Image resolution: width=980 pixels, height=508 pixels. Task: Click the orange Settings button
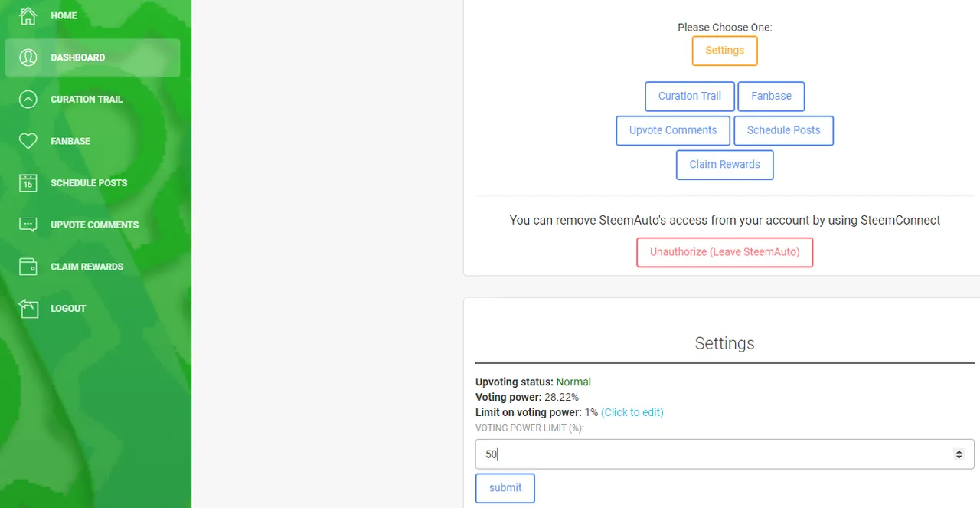724,51
